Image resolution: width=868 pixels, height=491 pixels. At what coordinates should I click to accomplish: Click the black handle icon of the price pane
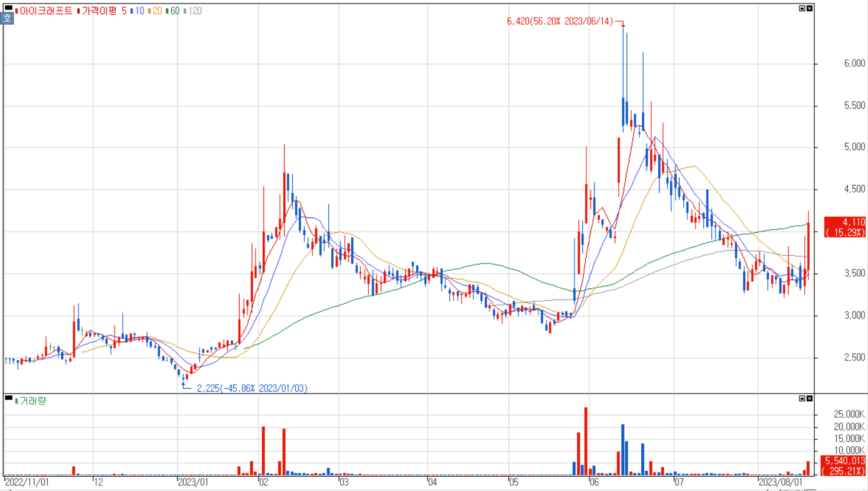(x=9, y=8)
